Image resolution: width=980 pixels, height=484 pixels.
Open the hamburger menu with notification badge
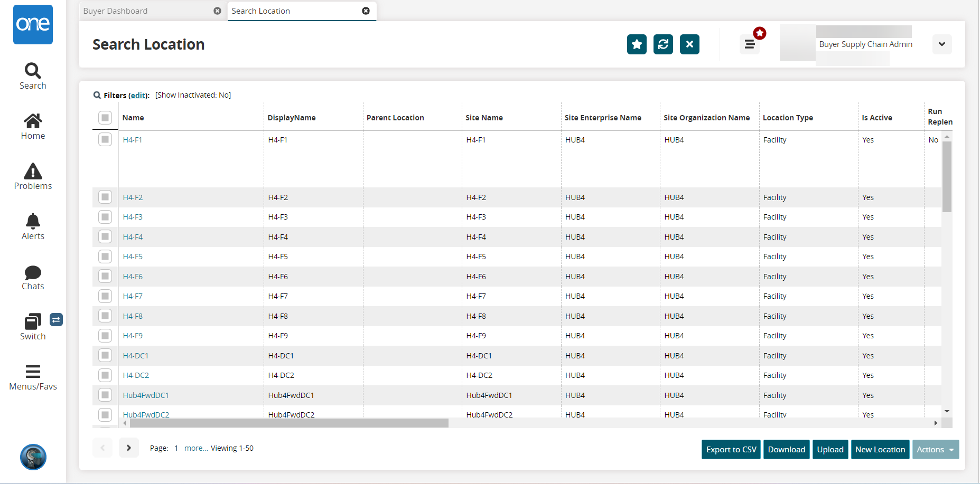point(750,44)
